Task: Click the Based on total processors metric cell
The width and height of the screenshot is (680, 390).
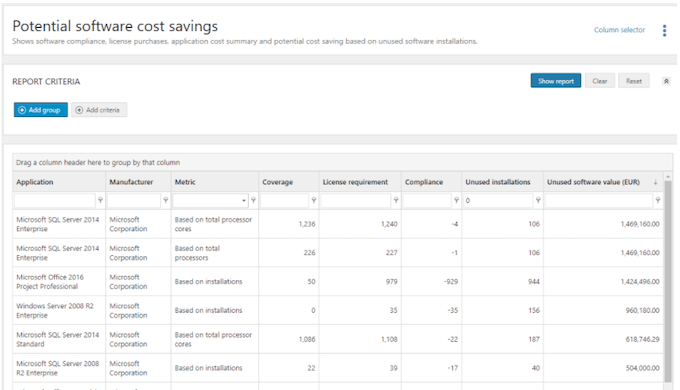Action: (x=215, y=253)
